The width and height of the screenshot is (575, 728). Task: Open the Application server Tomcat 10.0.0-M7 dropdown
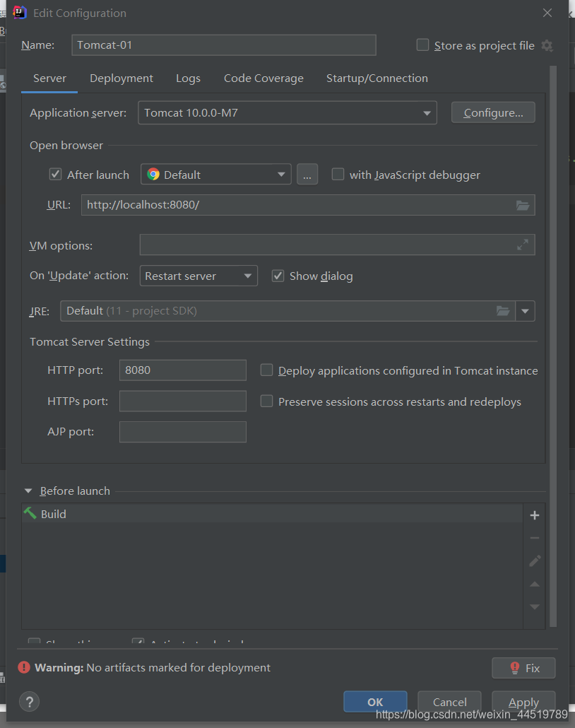[287, 113]
